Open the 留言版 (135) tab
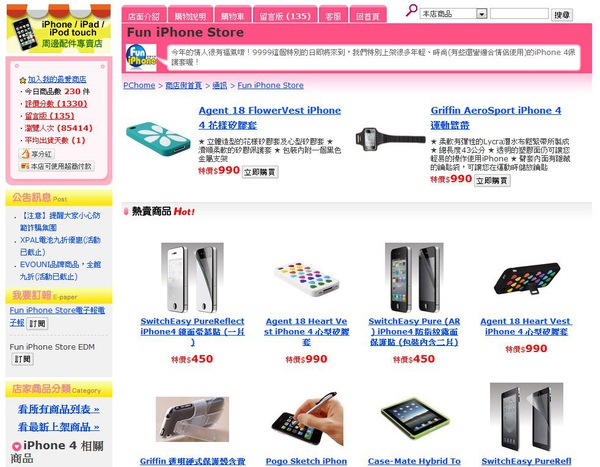Viewport: 600px width, 467px height. (x=285, y=16)
